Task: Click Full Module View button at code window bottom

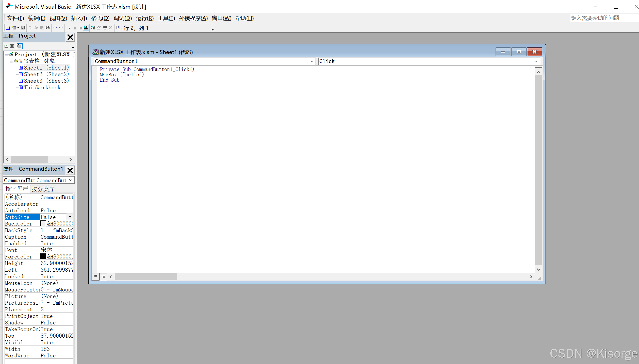Action: coord(103,277)
